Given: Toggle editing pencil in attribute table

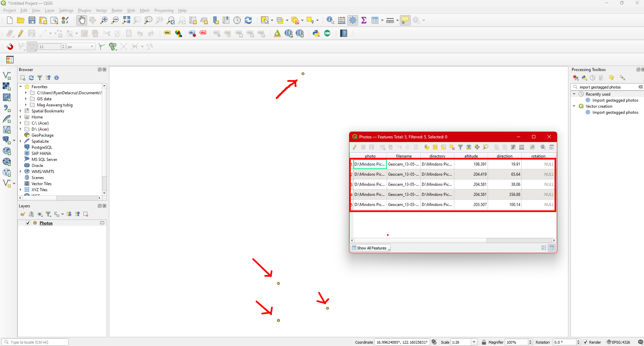Looking at the screenshot, I should (x=355, y=147).
